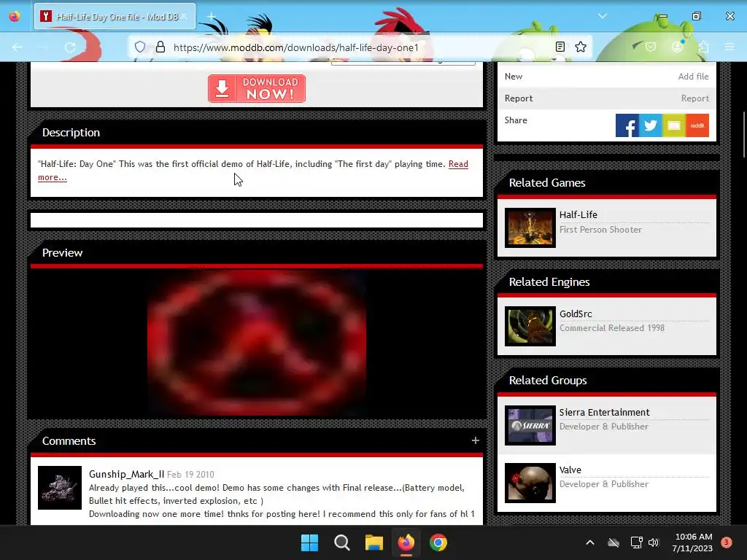Click the Report link on the right
This screenshot has width=747, height=560.
(x=694, y=98)
